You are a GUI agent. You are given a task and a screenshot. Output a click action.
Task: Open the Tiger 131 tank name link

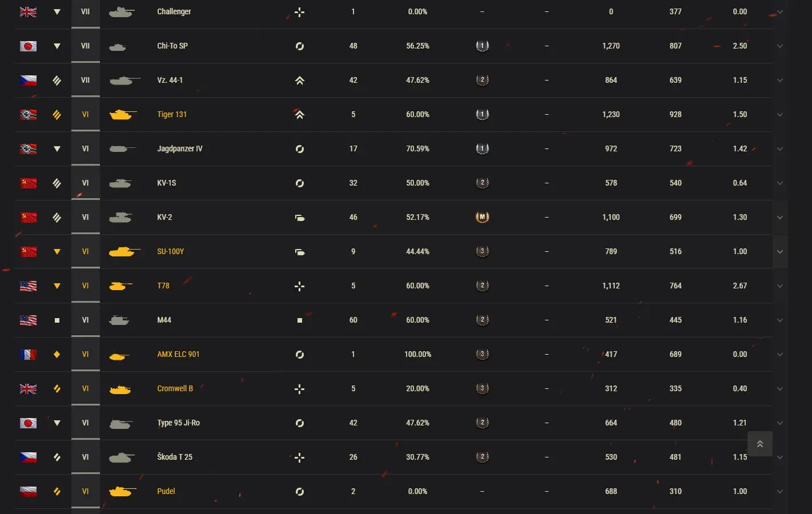click(172, 114)
